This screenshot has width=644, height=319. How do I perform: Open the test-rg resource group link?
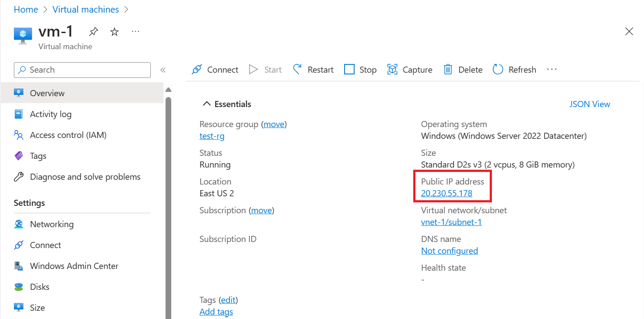point(212,136)
